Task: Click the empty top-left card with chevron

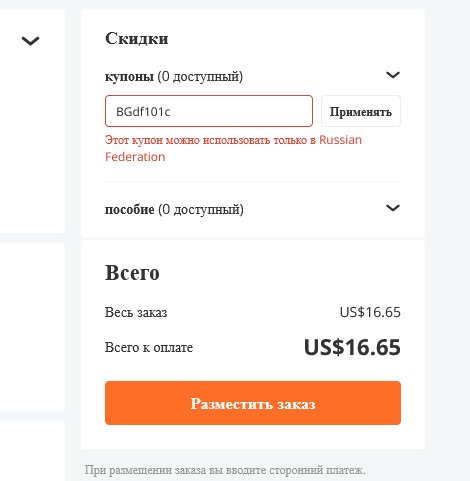Action: pyautogui.click(x=32, y=121)
